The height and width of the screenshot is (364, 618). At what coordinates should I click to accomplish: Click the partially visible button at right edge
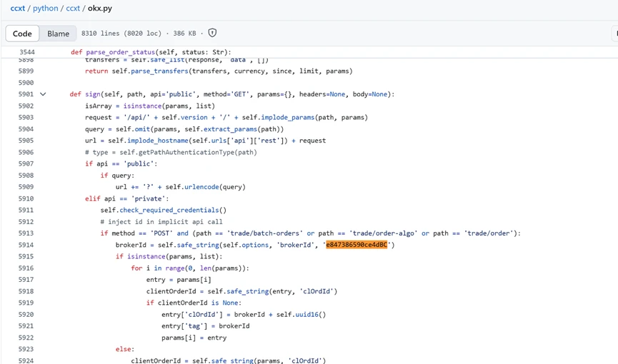[x=614, y=34]
